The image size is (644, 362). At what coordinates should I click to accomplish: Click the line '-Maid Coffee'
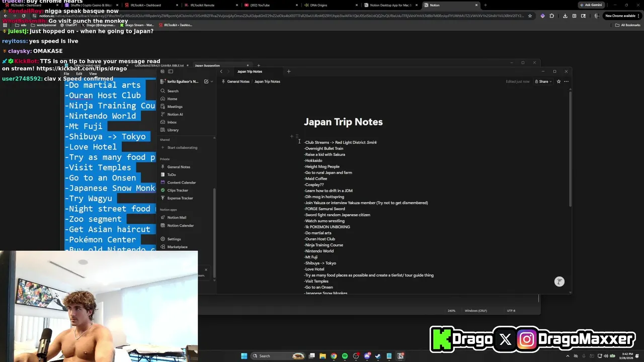315,179
